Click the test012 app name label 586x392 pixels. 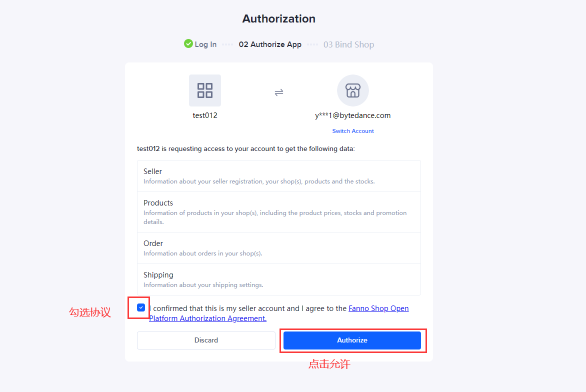point(205,115)
